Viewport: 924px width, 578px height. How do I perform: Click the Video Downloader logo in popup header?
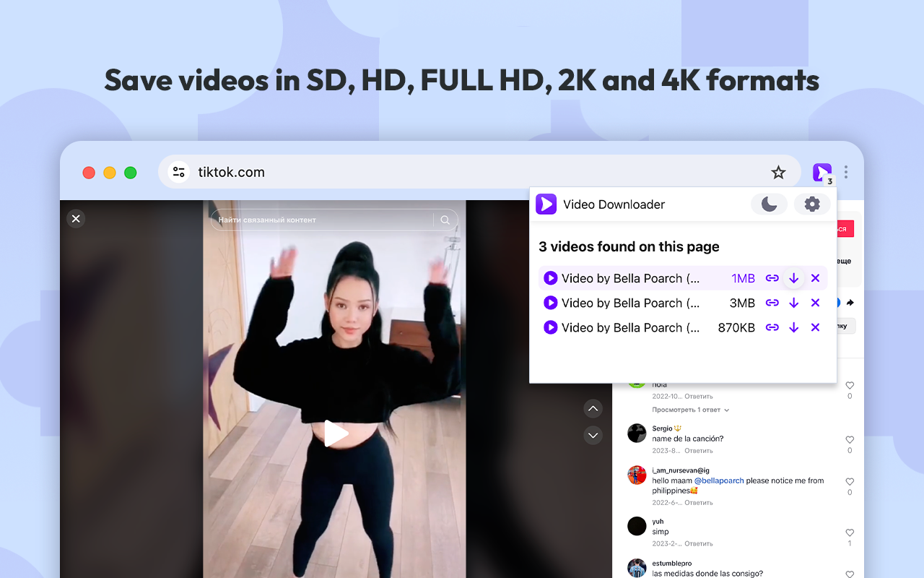546,204
